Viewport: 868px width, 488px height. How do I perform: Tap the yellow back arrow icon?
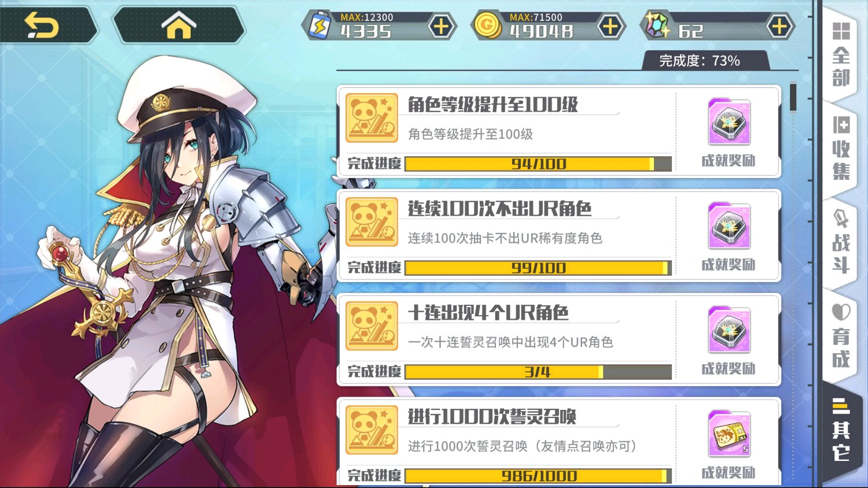click(42, 26)
